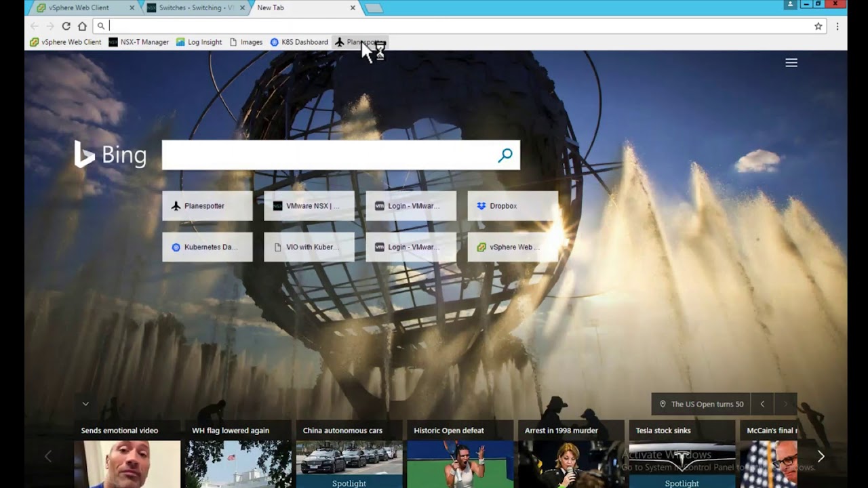The width and height of the screenshot is (868, 488).
Task: Switch to the Switches - Switching tab
Action: 193,8
